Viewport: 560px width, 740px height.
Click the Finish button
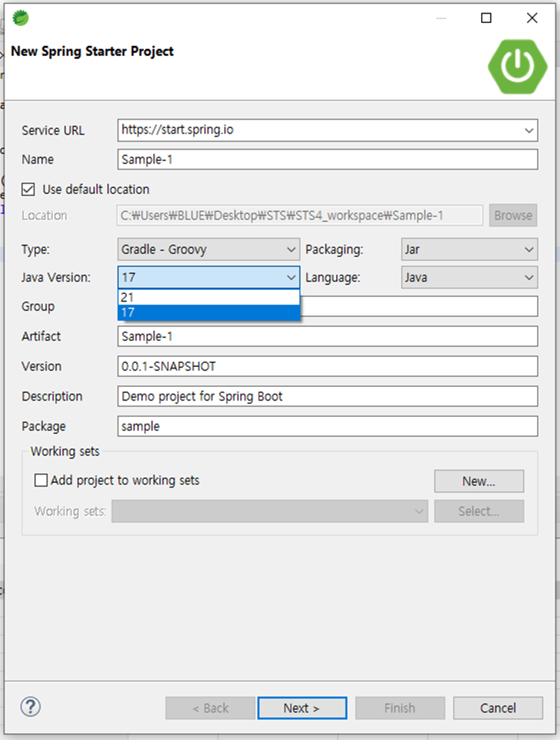[x=400, y=708]
